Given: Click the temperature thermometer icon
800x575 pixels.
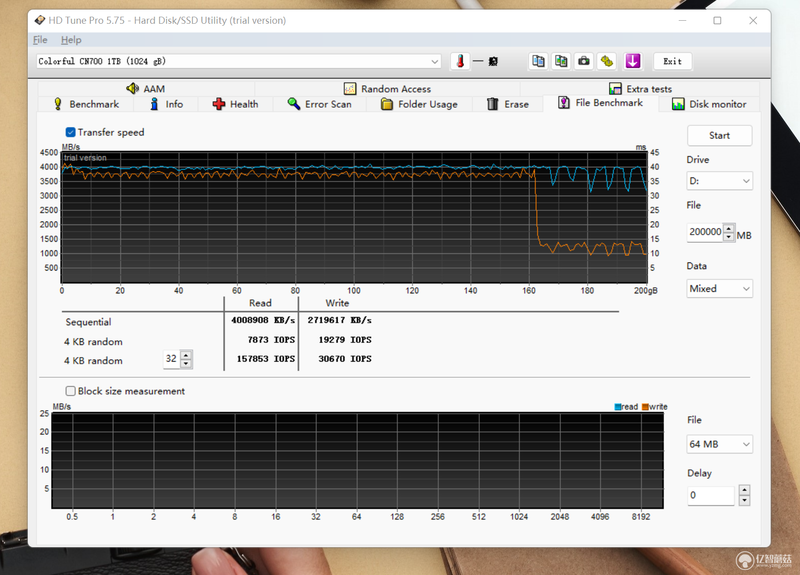Looking at the screenshot, I should (x=460, y=61).
